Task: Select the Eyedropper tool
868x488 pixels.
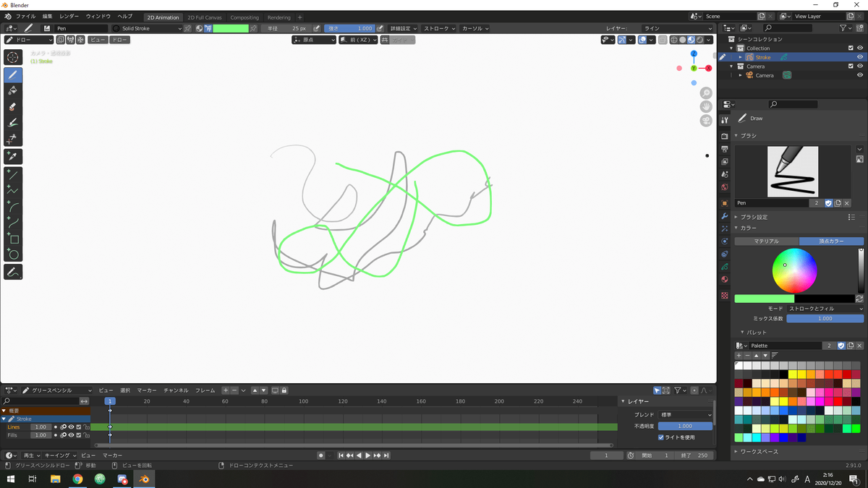Action: pyautogui.click(x=13, y=156)
